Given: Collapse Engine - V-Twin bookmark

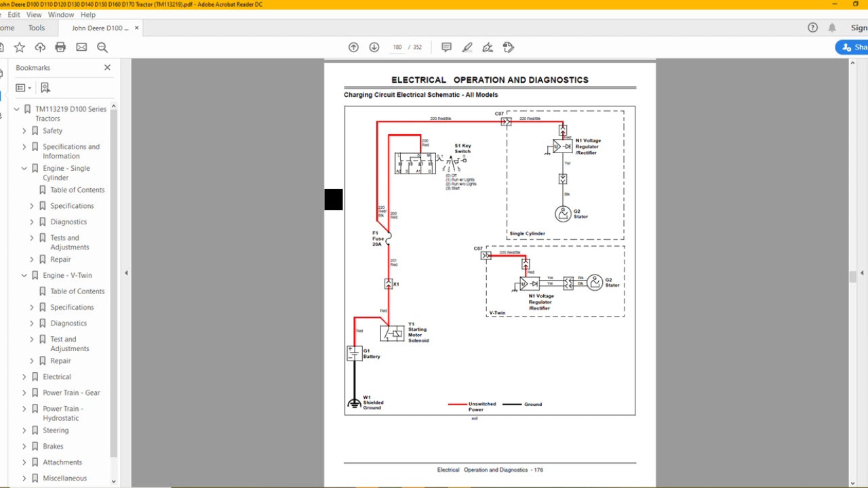Looking at the screenshot, I should pos(24,275).
